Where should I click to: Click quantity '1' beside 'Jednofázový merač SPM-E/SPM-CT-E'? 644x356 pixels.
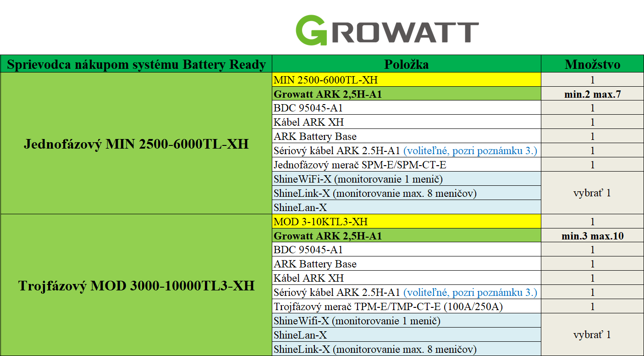click(x=592, y=165)
